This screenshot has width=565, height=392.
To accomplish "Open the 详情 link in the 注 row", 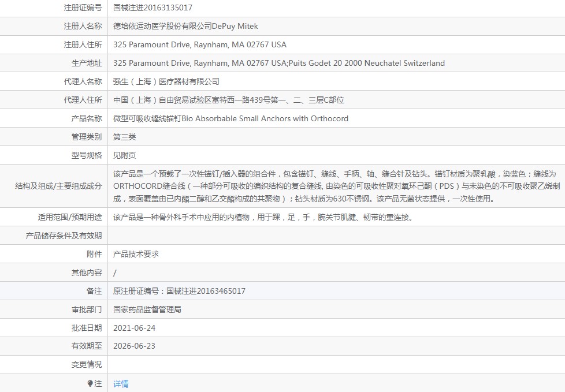I will pos(121,384).
